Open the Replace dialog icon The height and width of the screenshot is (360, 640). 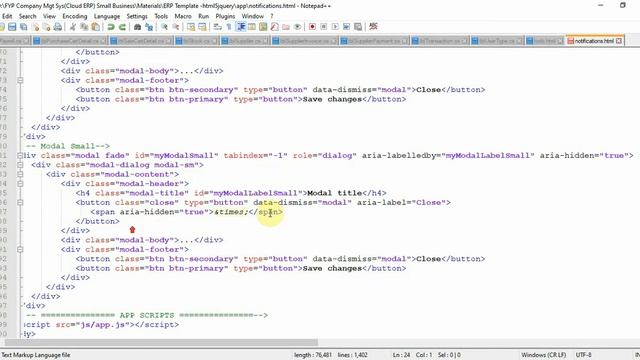tap(149, 27)
